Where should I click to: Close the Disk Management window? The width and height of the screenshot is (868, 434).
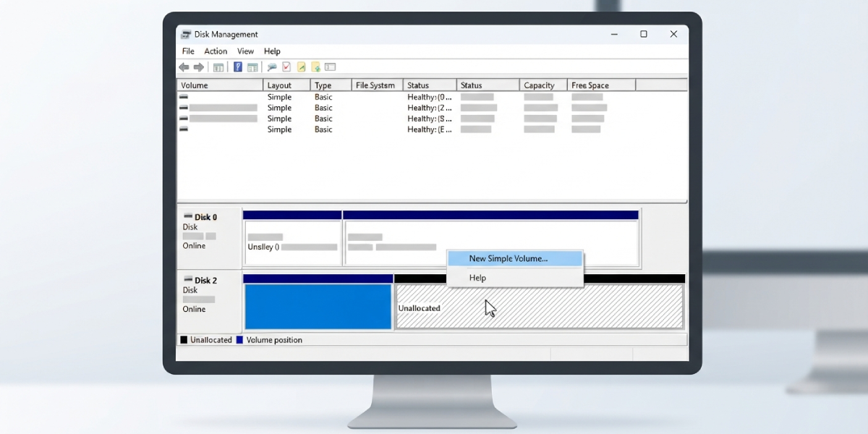click(673, 34)
